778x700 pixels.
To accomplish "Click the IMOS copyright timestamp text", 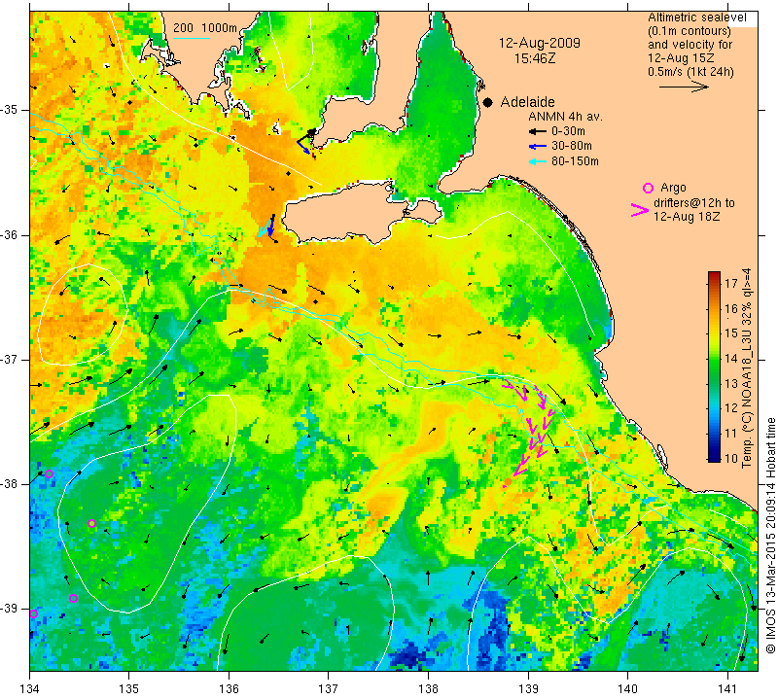I will 770,535.
